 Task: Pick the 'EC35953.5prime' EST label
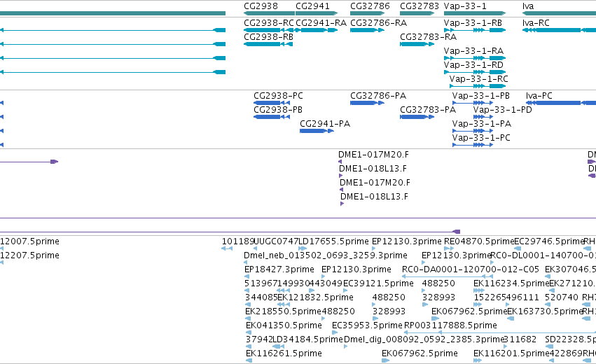click(367, 325)
